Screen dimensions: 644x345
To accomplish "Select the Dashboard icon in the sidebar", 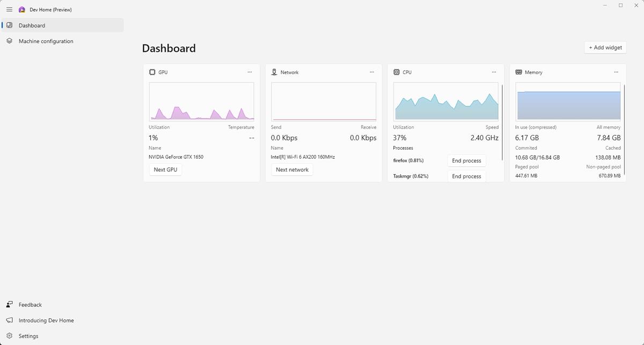I will [9, 25].
